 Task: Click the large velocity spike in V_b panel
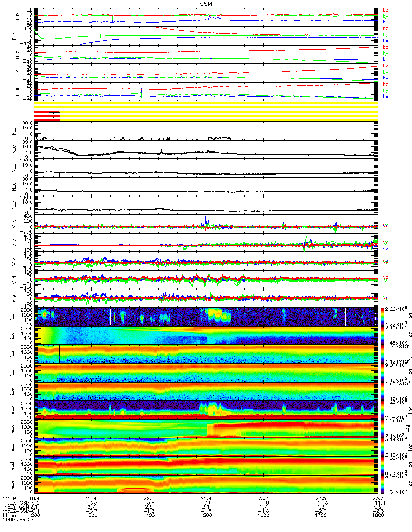pyautogui.click(x=206, y=220)
